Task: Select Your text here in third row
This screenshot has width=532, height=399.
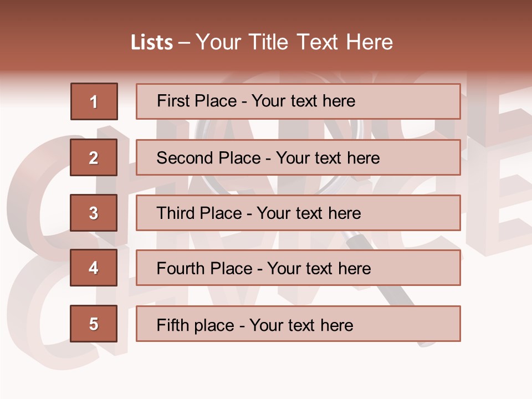Action: click(x=309, y=213)
